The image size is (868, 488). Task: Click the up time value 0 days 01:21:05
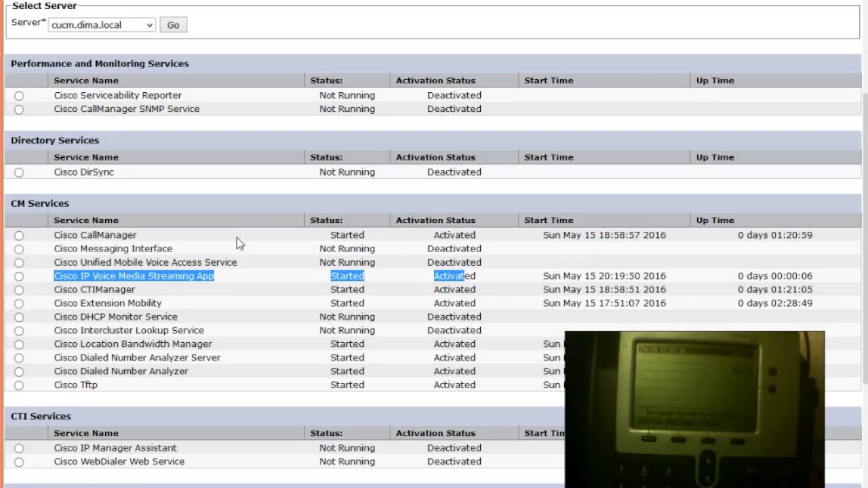point(775,289)
